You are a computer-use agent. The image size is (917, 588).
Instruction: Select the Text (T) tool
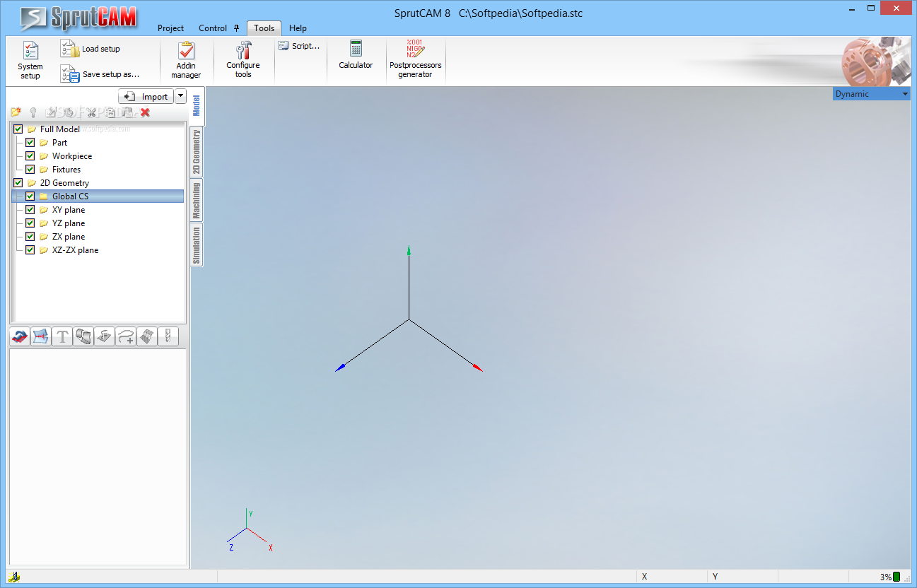[x=62, y=337]
